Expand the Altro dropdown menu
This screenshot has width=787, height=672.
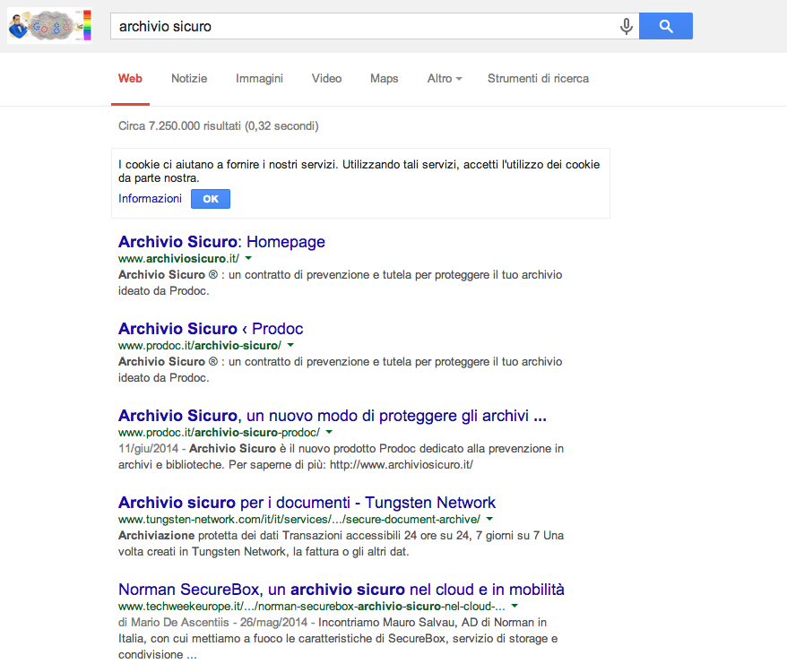click(x=445, y=79)
